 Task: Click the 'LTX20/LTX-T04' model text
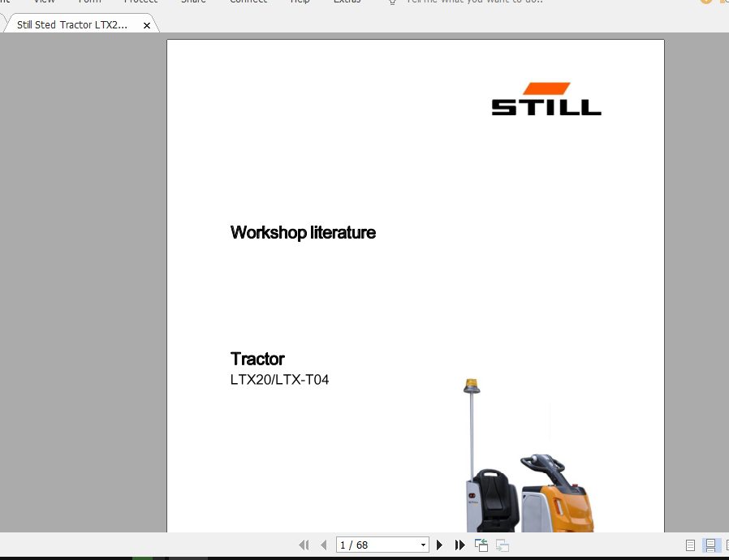point(279,380)
